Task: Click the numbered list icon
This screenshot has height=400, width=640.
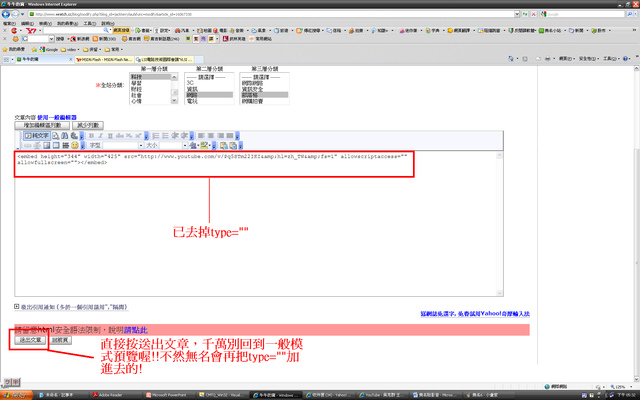Action: point(156,136)
